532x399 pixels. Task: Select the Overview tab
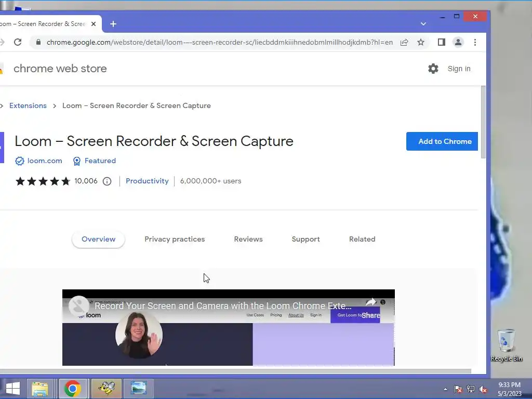coord(98,239)
